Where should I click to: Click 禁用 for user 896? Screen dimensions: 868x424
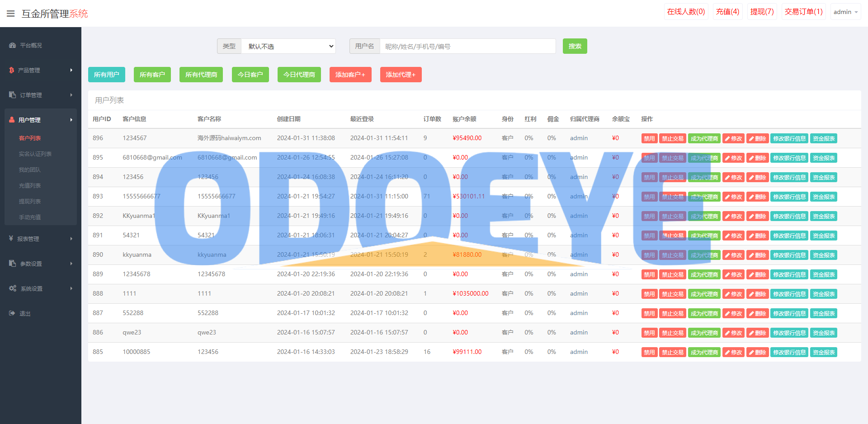pyautogui.click(x=649, y=138)
